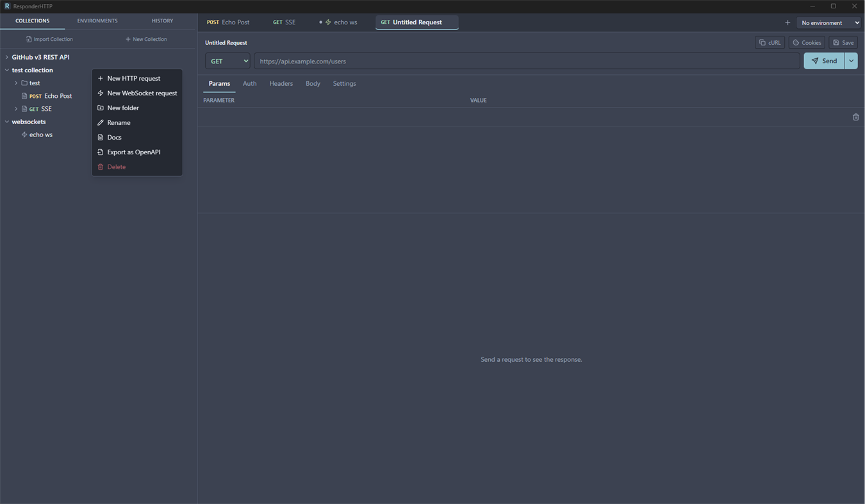Image resolution: width=865 pixels, height=504 pixels.
Task: Switch to the Headers tab
Action: (281, 84)
